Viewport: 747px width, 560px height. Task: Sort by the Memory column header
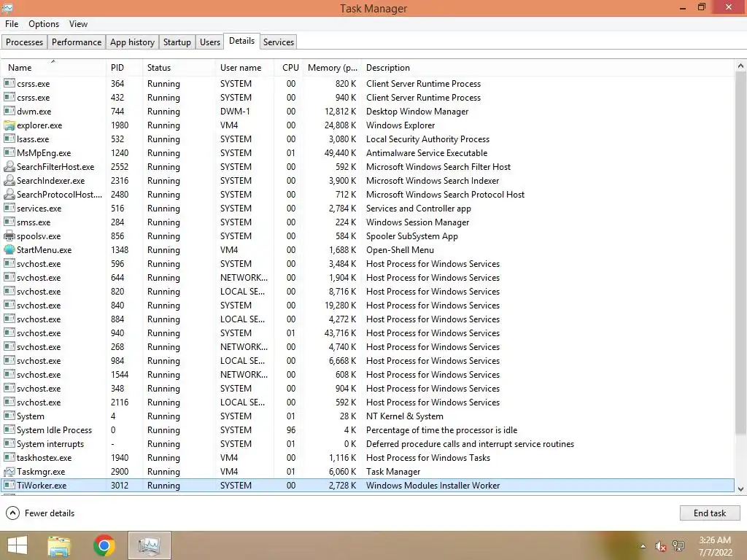pyautogui.click(x=332, y=68)
